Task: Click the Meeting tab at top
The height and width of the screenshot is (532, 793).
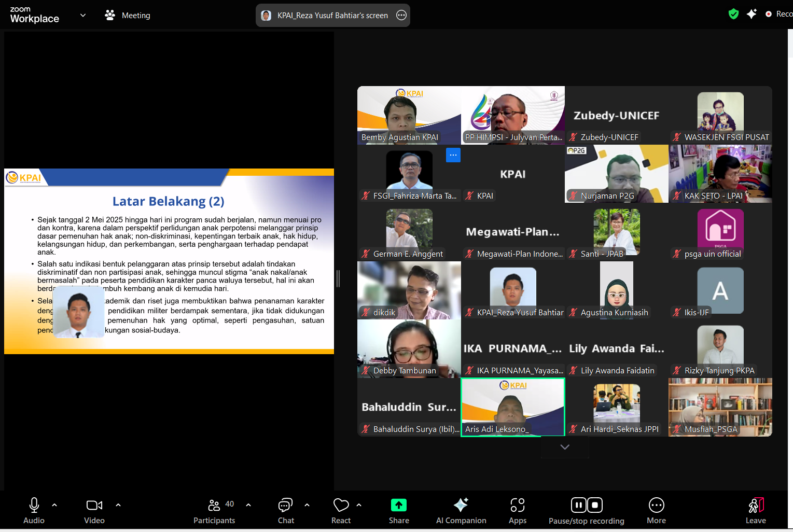Action: [x=128, y=16]
